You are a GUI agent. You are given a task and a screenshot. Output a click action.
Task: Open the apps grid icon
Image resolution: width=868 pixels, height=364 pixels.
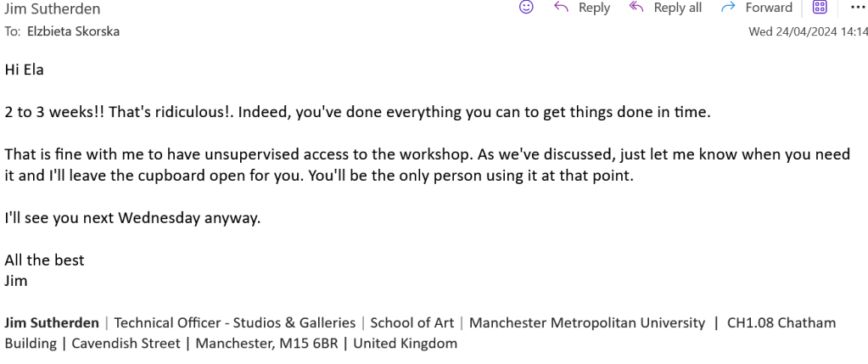coord(820,8)
